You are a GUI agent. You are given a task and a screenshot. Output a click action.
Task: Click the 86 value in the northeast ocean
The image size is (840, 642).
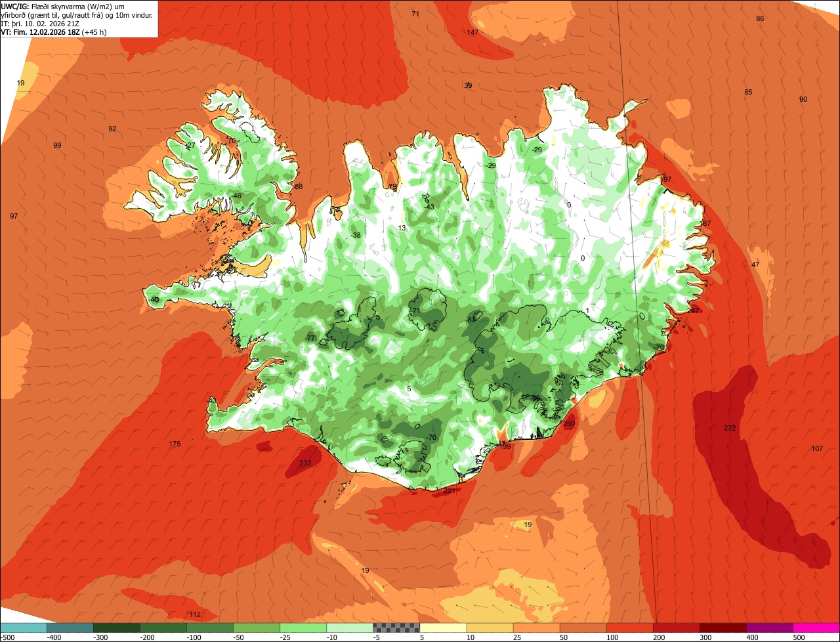pyautogui.click(x=760, y=18)
